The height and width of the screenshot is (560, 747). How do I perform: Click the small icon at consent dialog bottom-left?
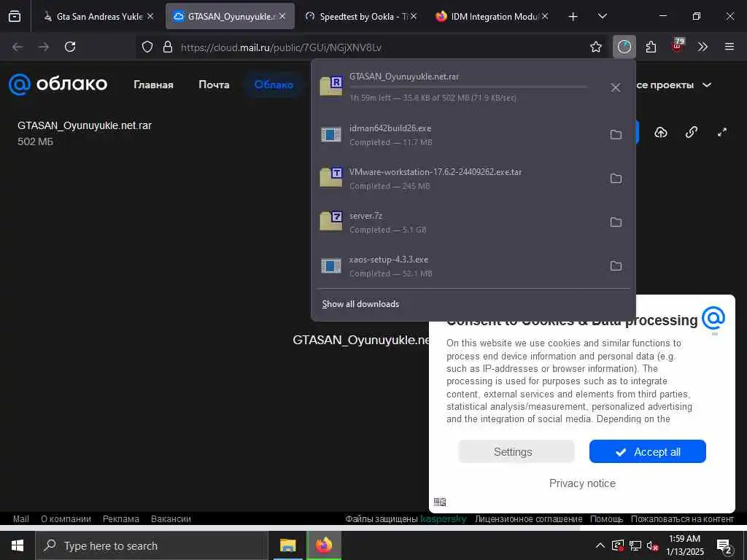point(440,502)
